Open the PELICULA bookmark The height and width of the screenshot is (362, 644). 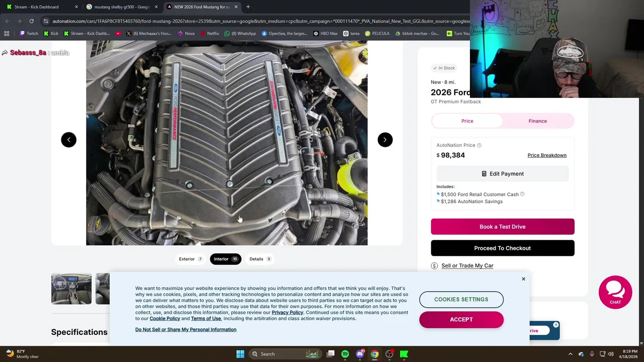click(377, 34)
